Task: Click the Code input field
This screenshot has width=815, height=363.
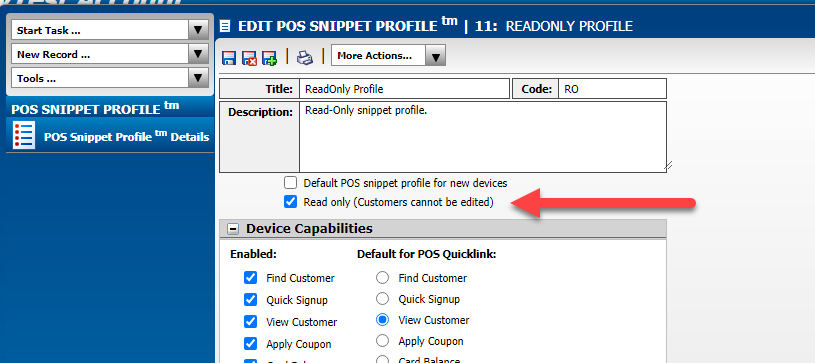Action: (612, 89)
